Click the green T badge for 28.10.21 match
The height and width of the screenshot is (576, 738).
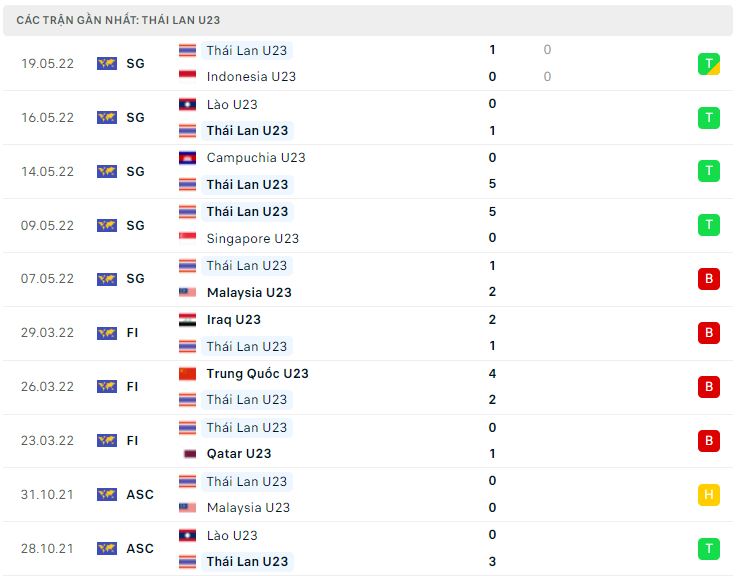(x=709, y=548)
